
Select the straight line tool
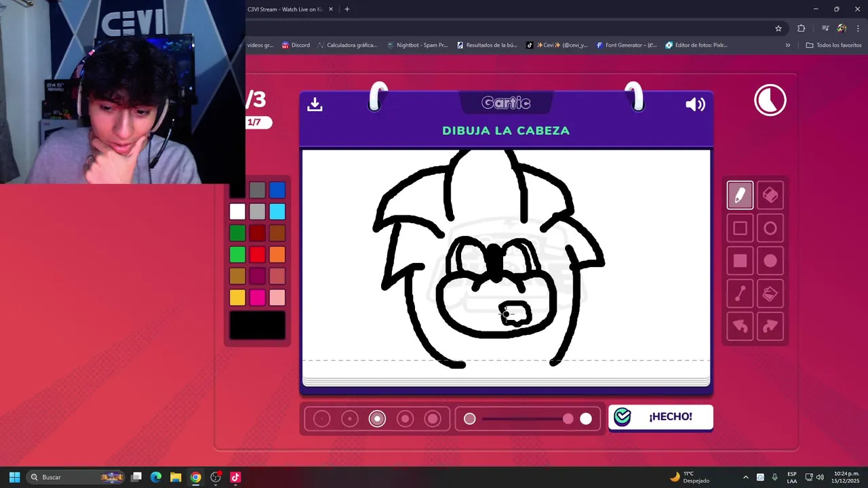pos(740,293)
